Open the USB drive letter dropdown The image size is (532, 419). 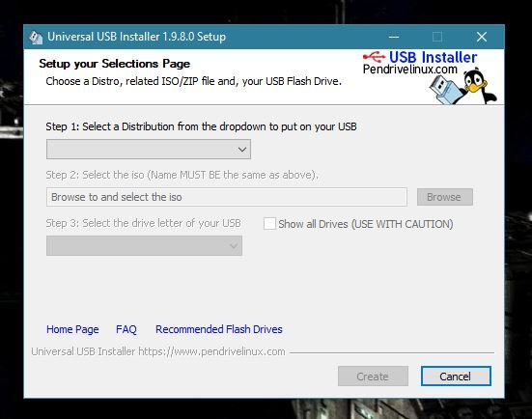[144, 245]
